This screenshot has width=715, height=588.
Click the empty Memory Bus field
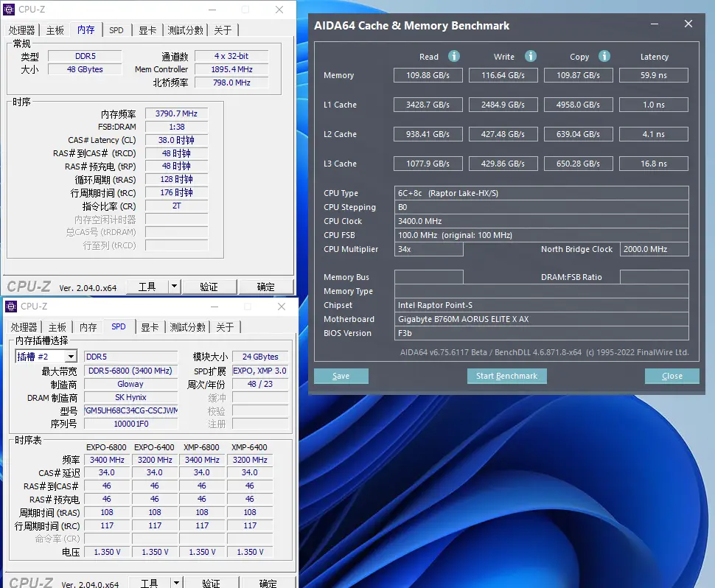pos(429,277)
